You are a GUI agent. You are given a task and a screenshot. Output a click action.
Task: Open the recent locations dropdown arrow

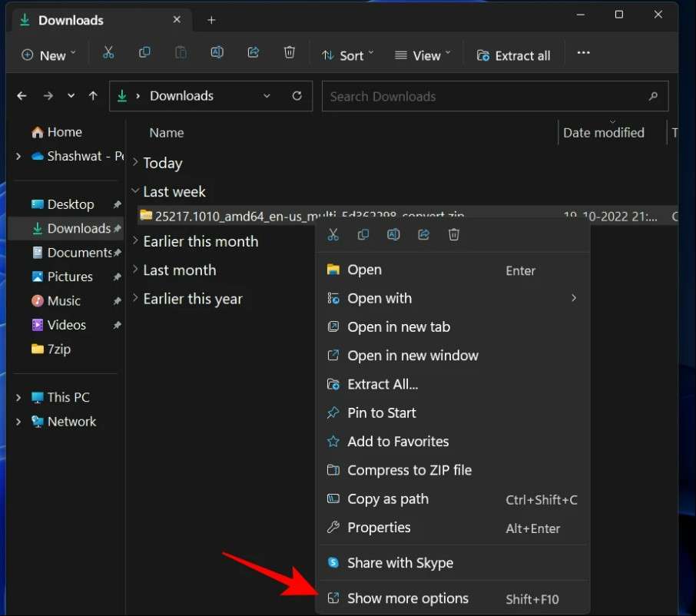[71, 96]
